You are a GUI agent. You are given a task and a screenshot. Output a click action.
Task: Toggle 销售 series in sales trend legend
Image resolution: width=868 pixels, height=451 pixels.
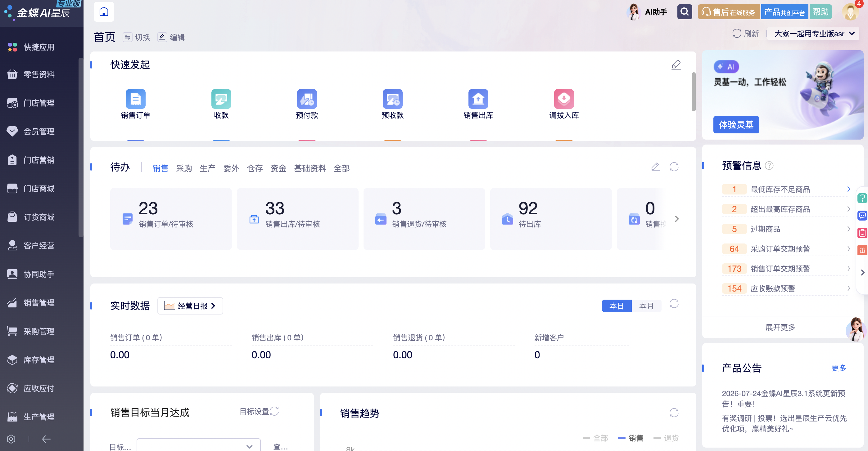pyautogui.click(x=631, y=438)
